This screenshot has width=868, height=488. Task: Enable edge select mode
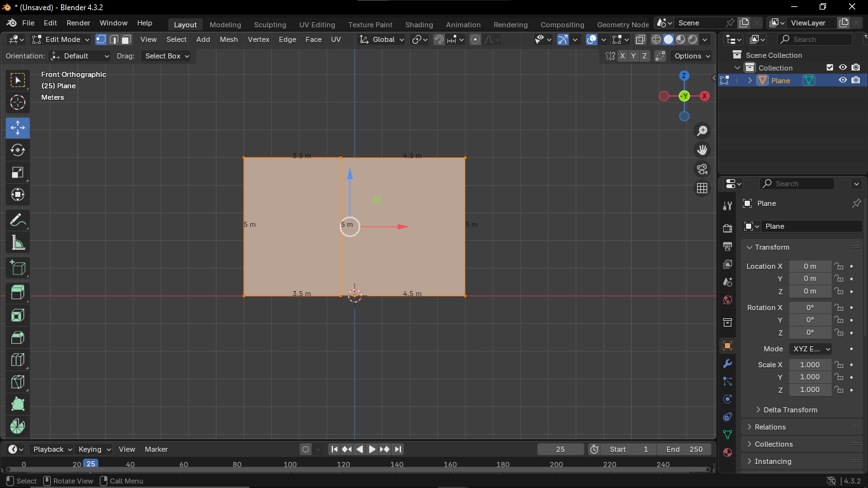point(114,39)
